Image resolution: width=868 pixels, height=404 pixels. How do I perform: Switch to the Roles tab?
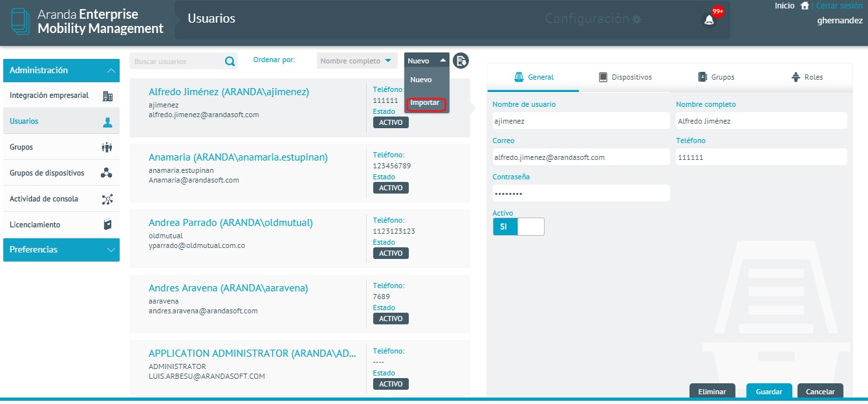pos(807,77)
